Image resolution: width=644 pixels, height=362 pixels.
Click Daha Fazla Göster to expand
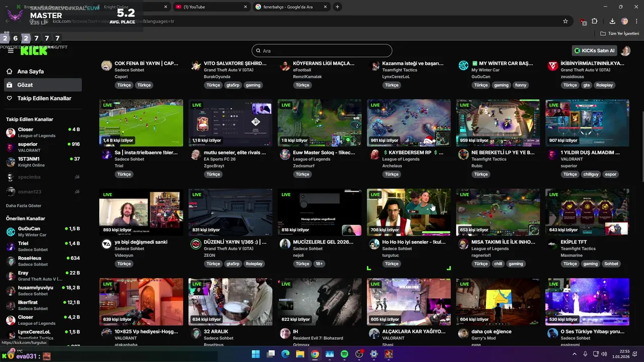click(x=24, y=206)
